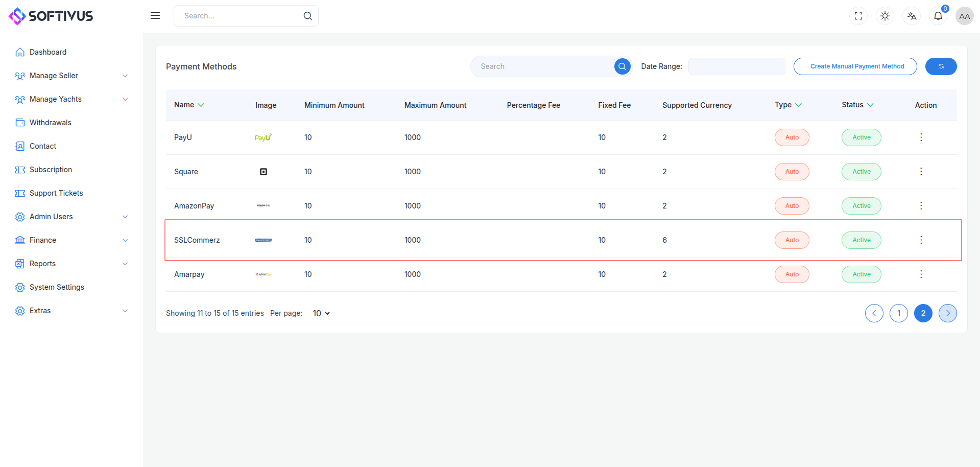Viewport: 980px width, 467px height.
Task: Click Supported Currency value 6
Action: tap(664, 240)
